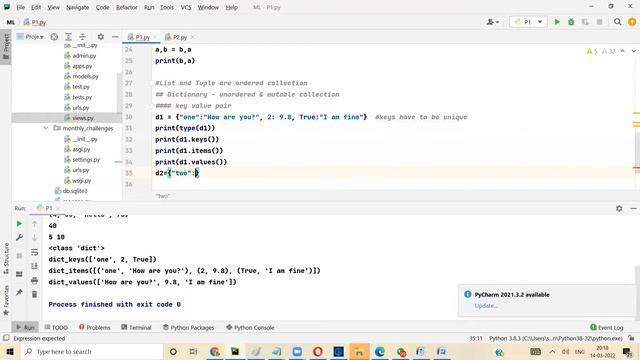Start debugging with the bug icon

click(571, 22)
